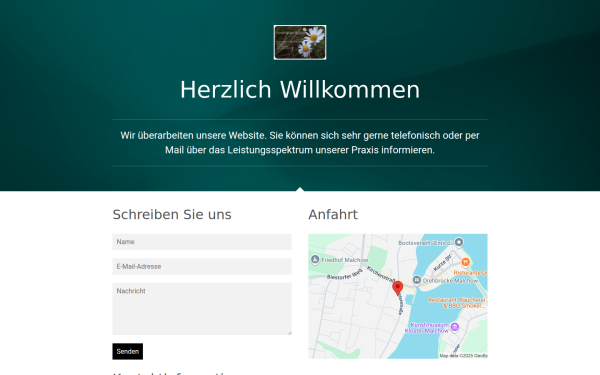600x375 pixels.
Task: Click the 'Biestorfer Weg' street label on the map
Action: pos(344,274)
